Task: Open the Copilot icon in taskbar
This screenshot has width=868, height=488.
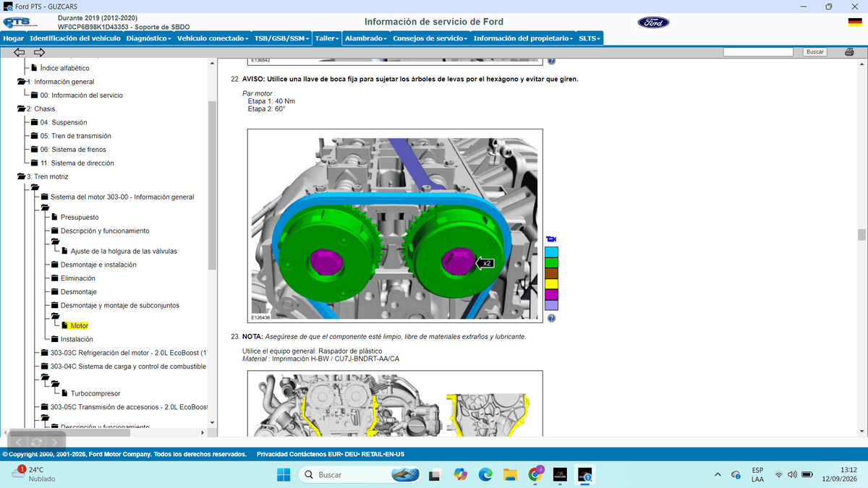Action: [460, 474]
